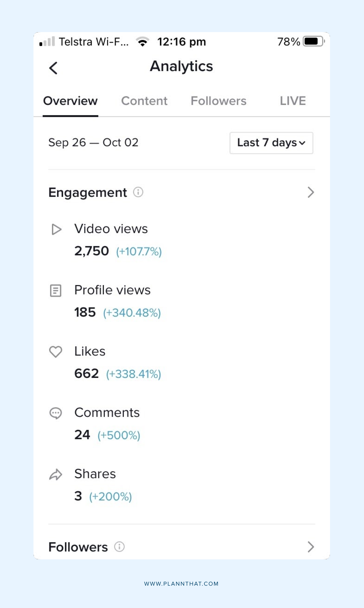Click the Sep 26 — Oct 02 date range
The image size is (364, 608).
[x=93, y=142]
